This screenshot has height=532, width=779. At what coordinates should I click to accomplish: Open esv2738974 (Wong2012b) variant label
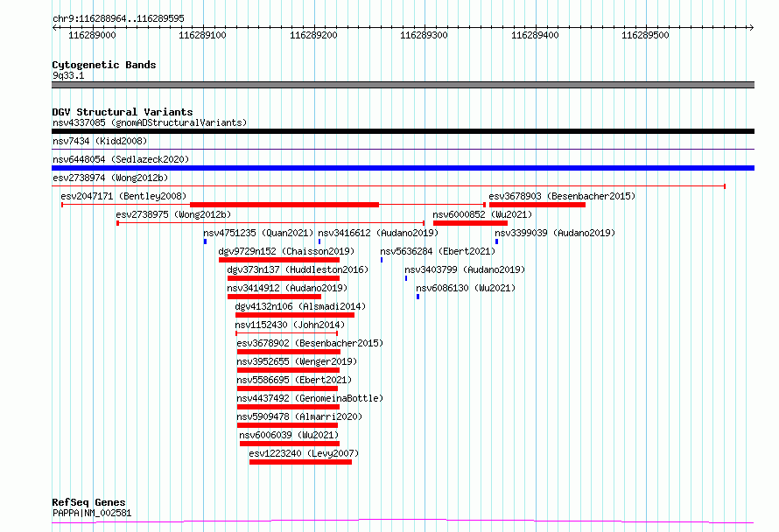point(110,178)
